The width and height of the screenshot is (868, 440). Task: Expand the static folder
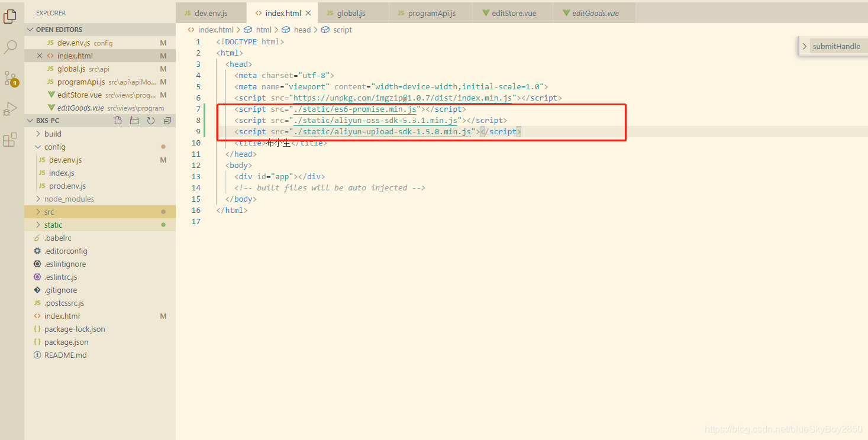100,225
